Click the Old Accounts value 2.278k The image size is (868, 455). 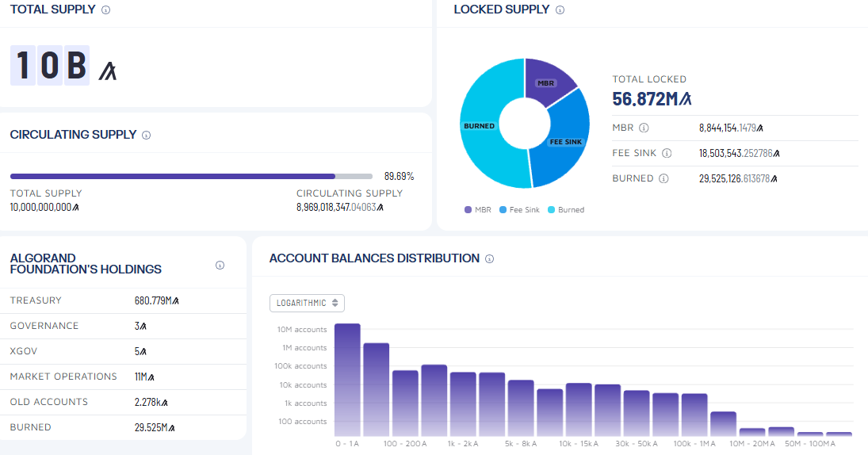(x=151, y=403)
